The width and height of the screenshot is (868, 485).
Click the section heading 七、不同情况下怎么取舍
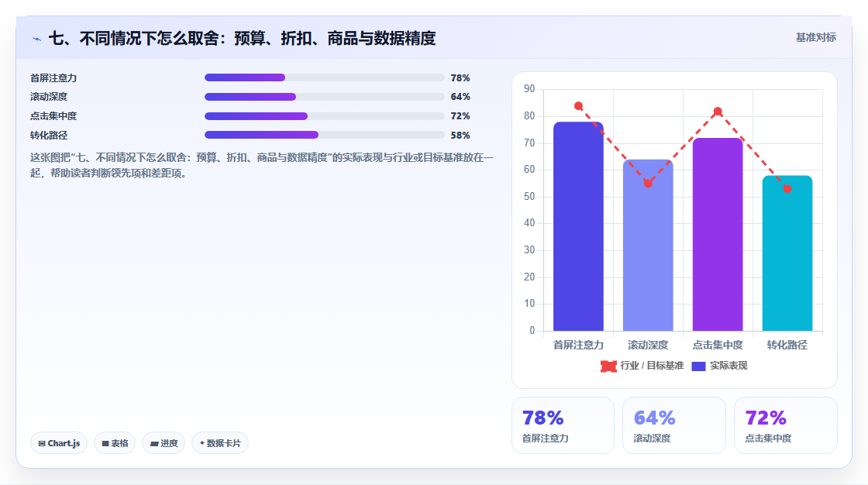[x=243, y=38]
